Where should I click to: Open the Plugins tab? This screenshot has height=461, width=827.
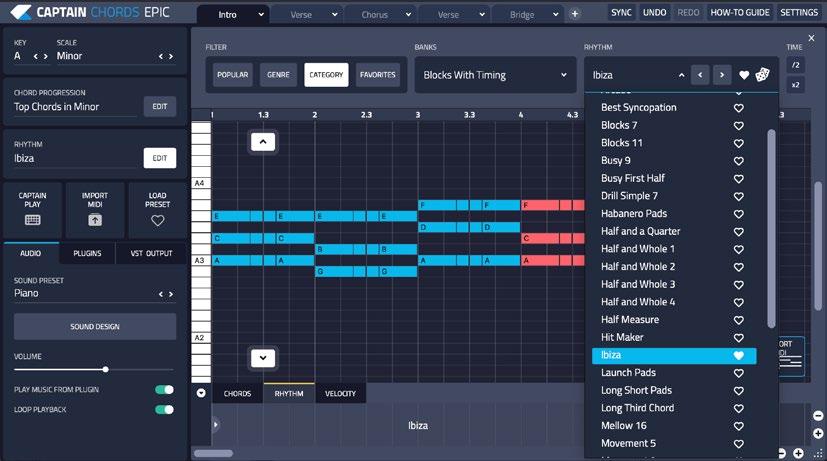(87, 253)
